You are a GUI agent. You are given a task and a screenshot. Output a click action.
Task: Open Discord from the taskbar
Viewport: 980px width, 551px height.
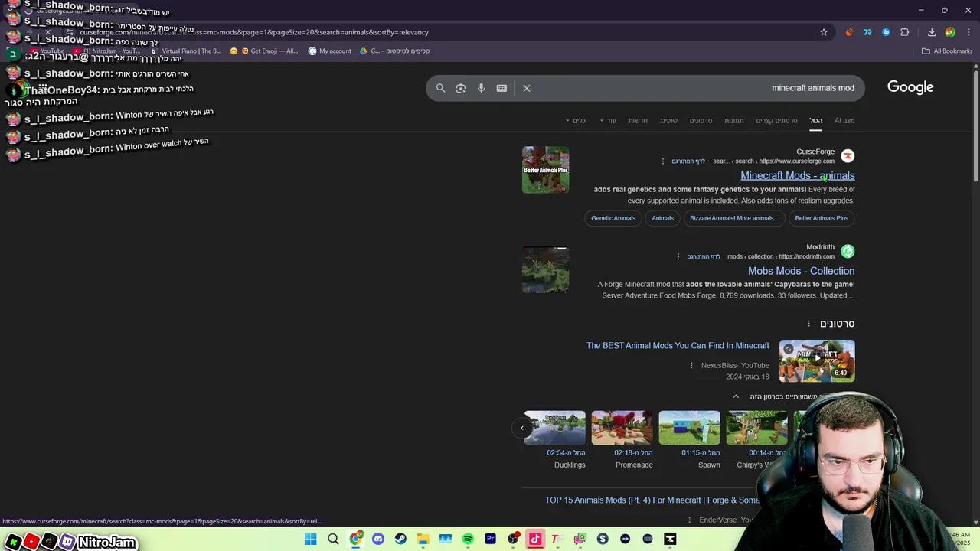tap(378, 540)
